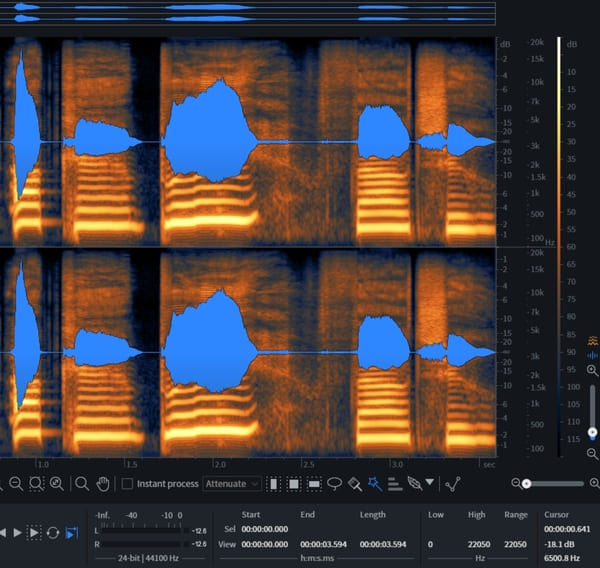Select the Harmonics selection tool
This screenshot has height=568, width=600.
click(x=395, y=484)
